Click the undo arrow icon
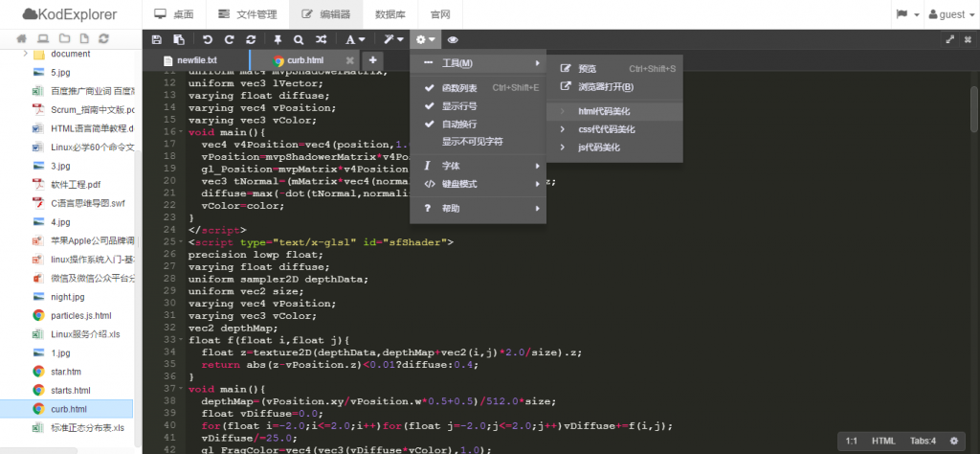Viewport: 980px width, 454px height. click(x=208, y=39)
